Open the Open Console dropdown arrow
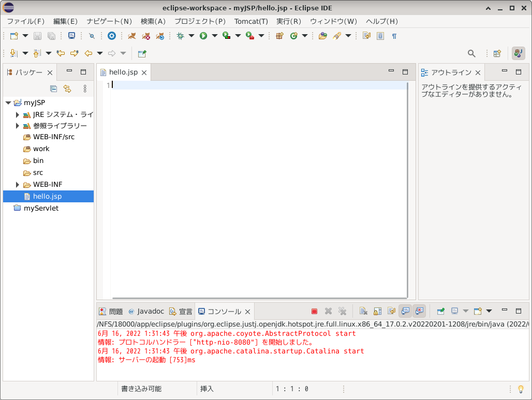Viewport: 532px width, 400px height. pyautogui.click(x=489, y=311)
